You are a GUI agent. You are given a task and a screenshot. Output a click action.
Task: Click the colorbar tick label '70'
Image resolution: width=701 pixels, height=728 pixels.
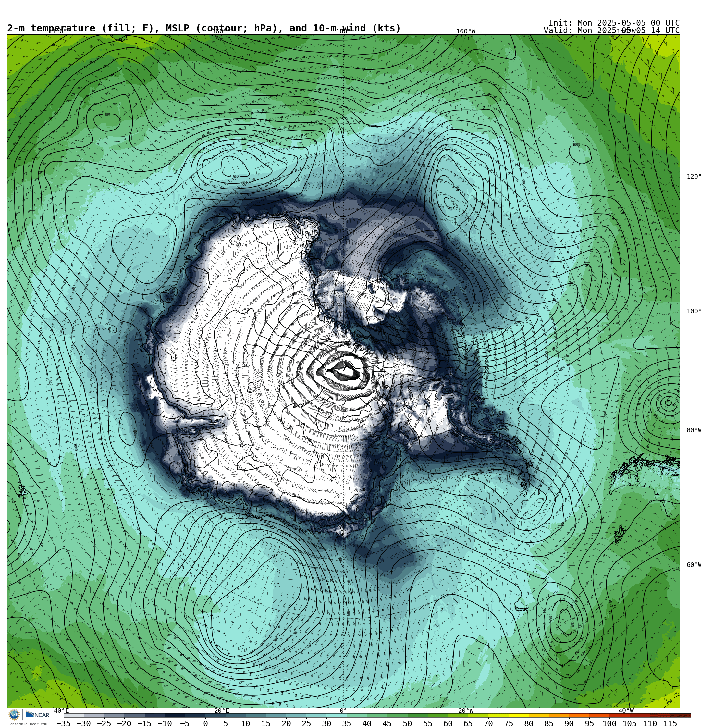tap(488, 723)
